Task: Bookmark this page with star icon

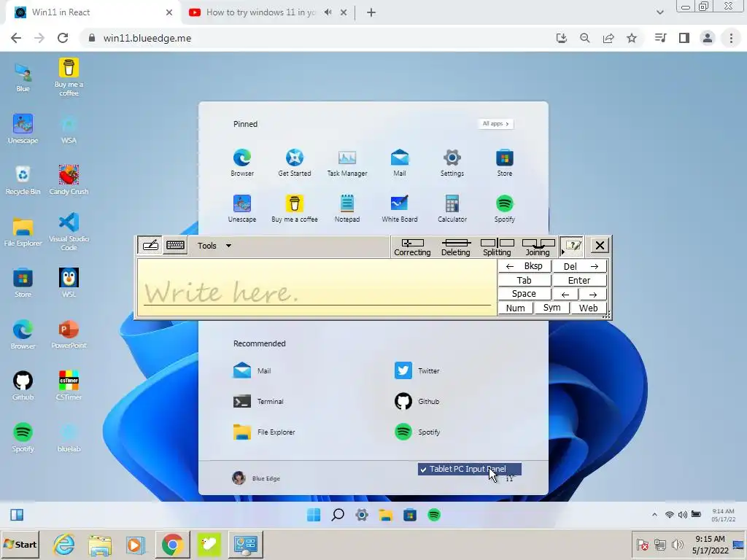Action: tap(632, 38)
